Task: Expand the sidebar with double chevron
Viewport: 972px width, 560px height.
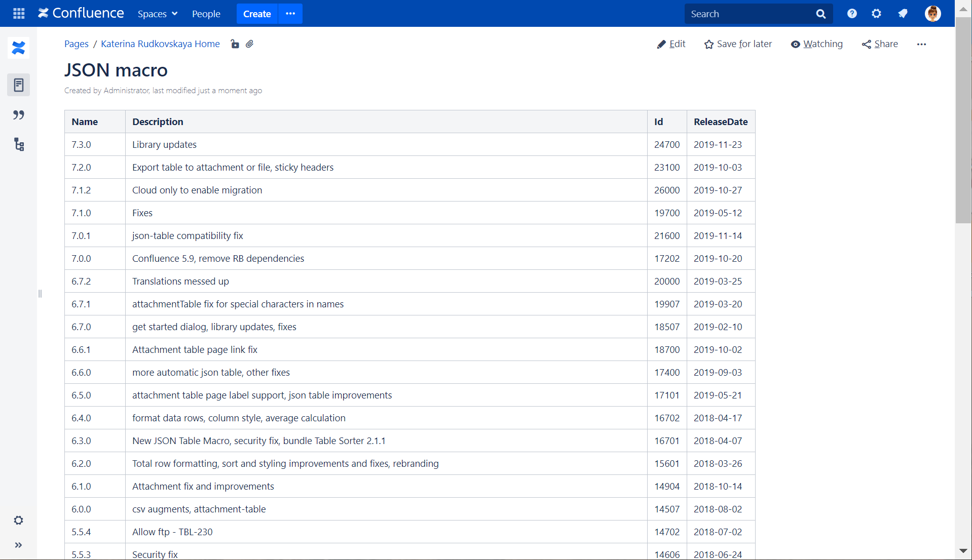Action: [x=19, y=545]
